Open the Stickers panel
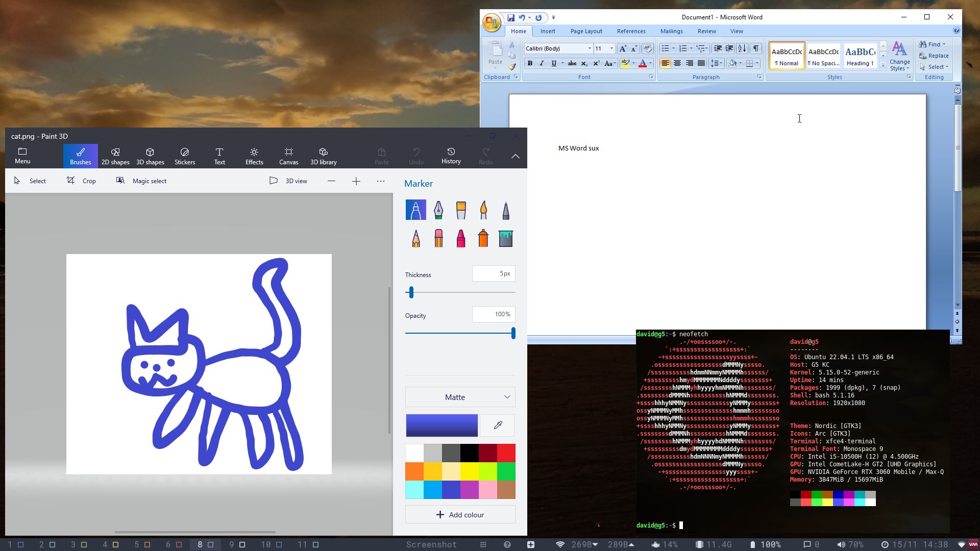Image resolution: width=980 pixels, height=551 pixels. coord(184,156)
